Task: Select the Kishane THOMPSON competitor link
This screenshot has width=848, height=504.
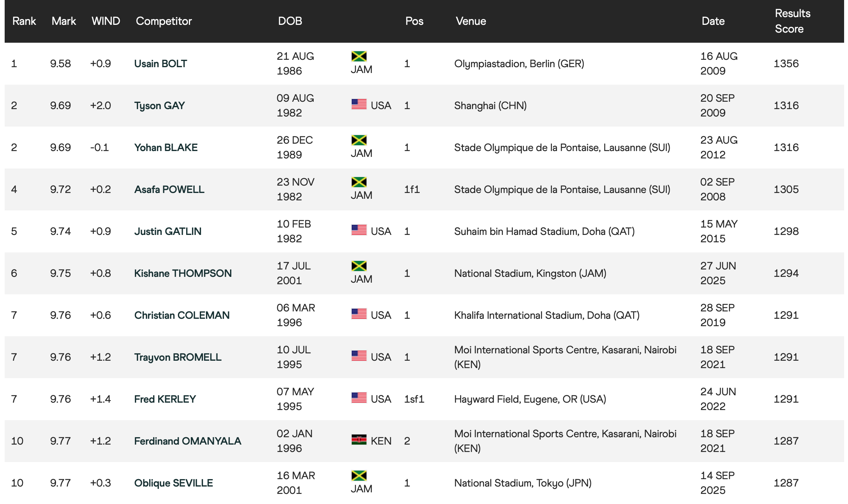Action: click(183, 273)
